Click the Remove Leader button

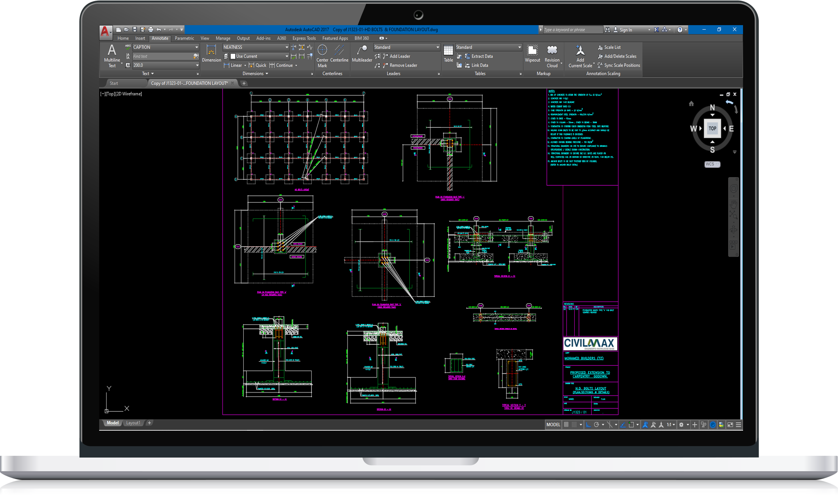[400, 65]
